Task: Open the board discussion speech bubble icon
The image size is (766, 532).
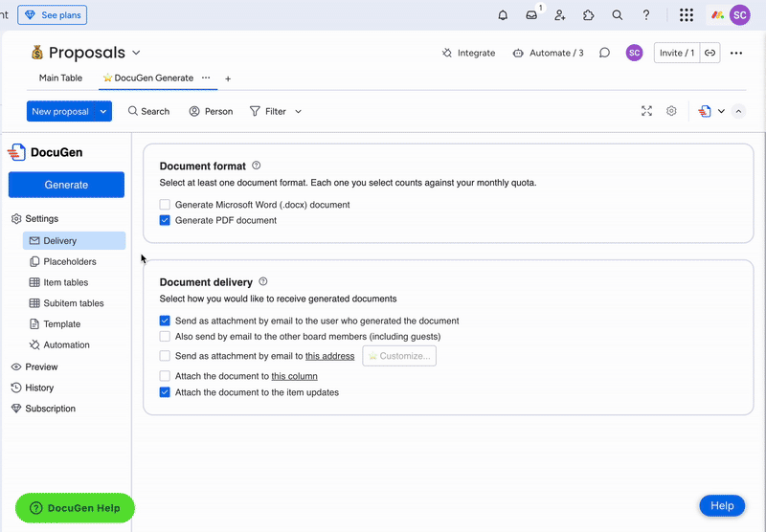Action: click(x=604, y=53)
